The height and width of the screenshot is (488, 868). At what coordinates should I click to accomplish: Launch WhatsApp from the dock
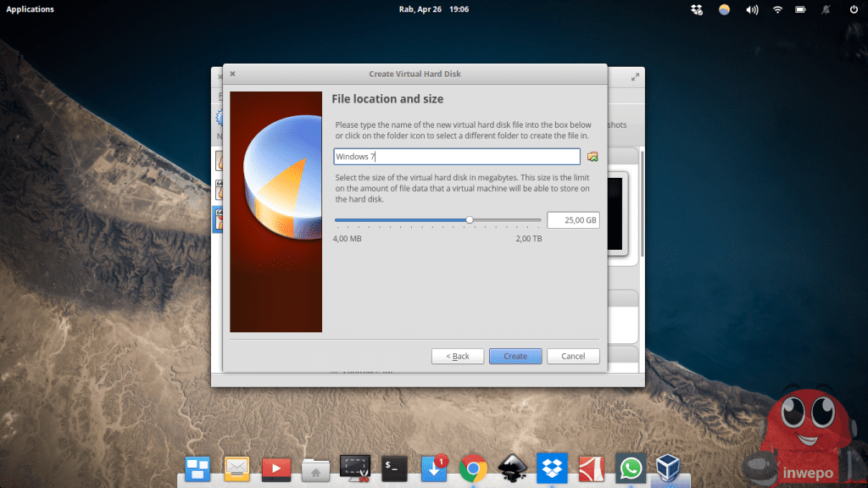click(630, 468)
